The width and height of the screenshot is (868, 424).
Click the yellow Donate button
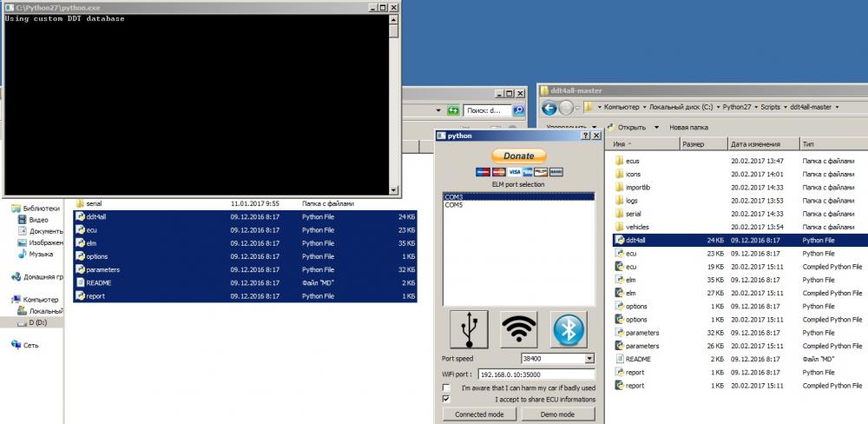(x=519, y=156)
